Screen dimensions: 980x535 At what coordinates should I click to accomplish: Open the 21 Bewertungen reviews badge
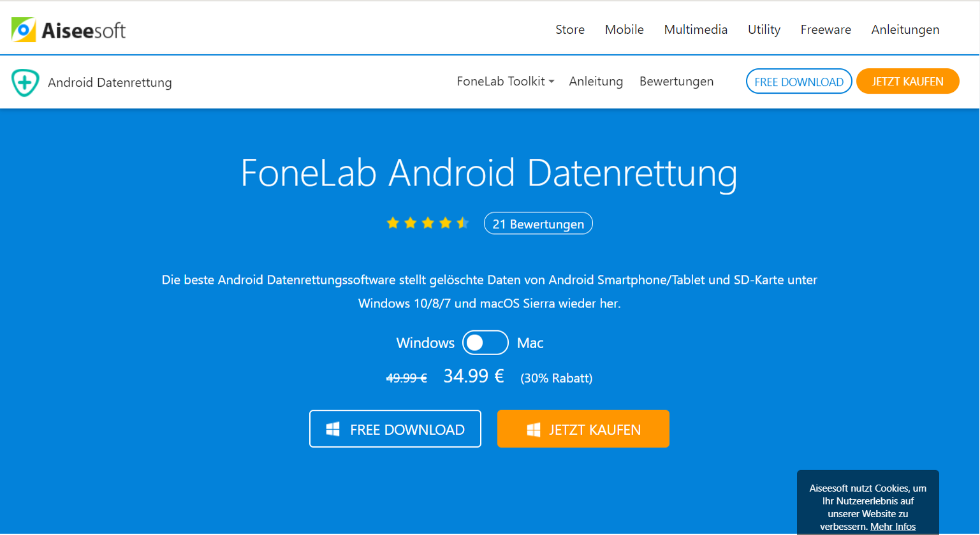pyautogui.click(x=538, y=223)
